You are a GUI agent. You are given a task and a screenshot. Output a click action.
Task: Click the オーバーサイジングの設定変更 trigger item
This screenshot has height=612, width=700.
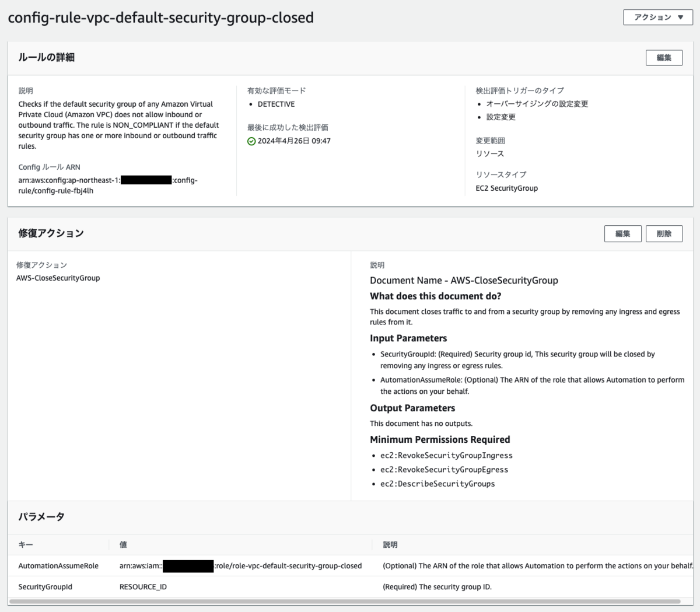(537, 104)
